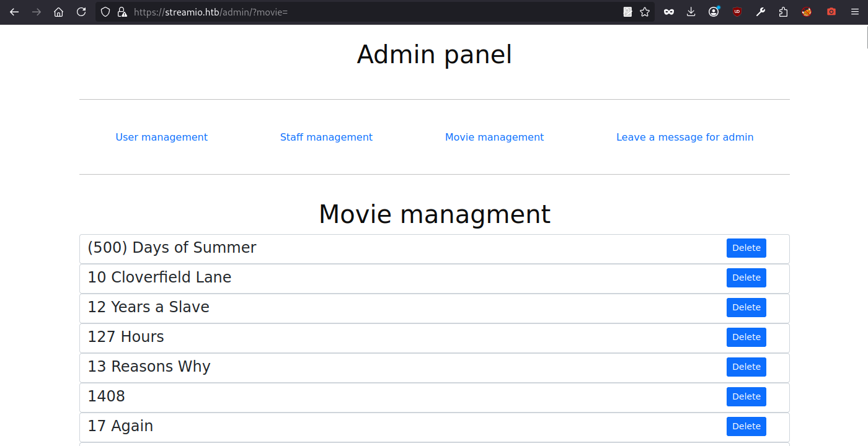Delete the movie 12 Years a Slave
Image resolution: width=868 pixels, height=446 pixels.
click(x=746, y=307)
